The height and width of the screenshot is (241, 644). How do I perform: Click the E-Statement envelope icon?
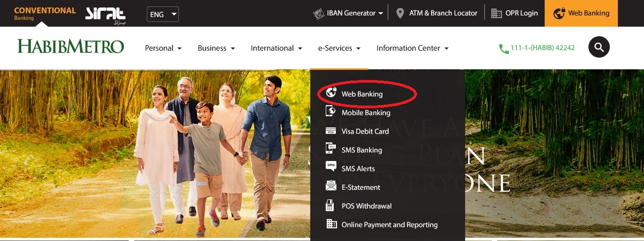pyautogui.click(x=331, y=187)
